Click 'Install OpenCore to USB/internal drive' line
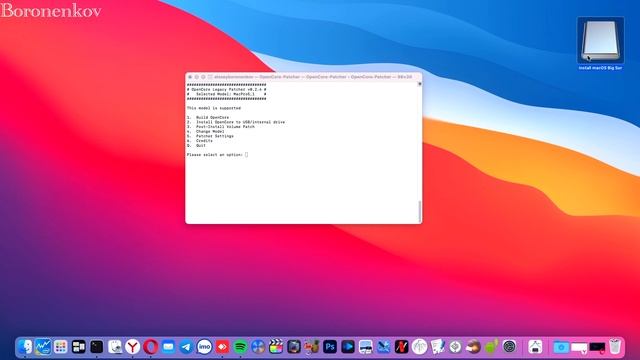This screenshot has height=360, width=640. click(x=236, y=122)
